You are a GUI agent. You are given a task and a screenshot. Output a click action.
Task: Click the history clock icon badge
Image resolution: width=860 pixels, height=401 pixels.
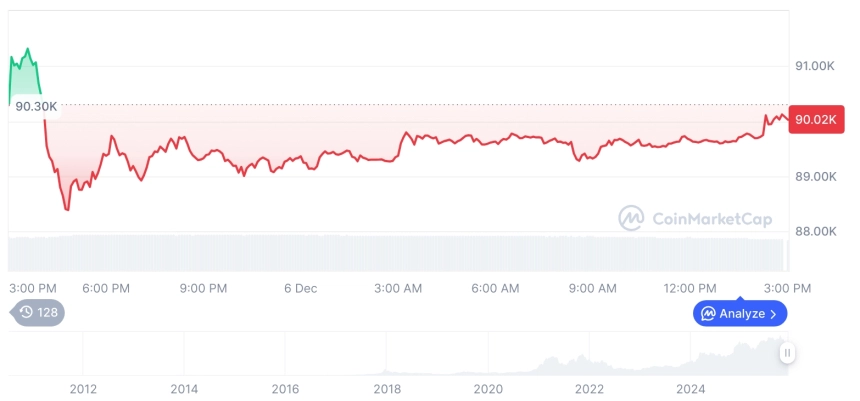click(x=26, y=312)
